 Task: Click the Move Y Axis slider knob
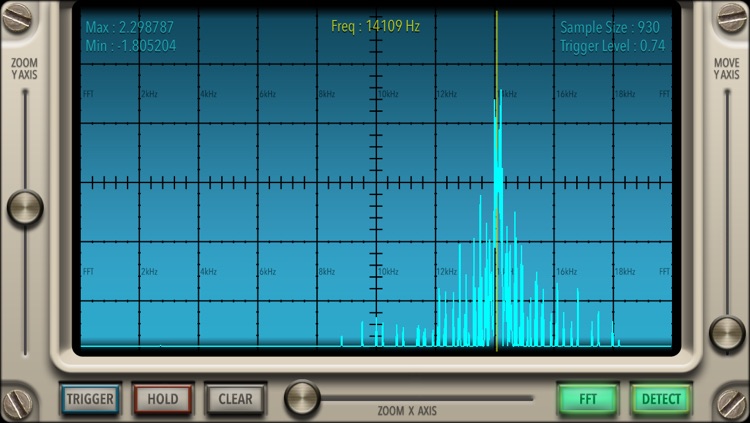(x=727, y=333)
